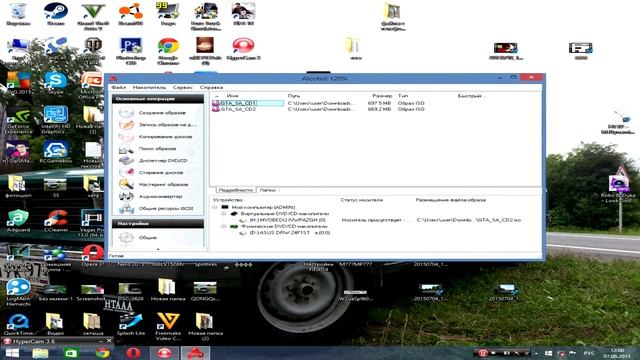Open Steam desktop shortcut
The width and height of the screenshot is (640, 360).
tap(56, 14)
